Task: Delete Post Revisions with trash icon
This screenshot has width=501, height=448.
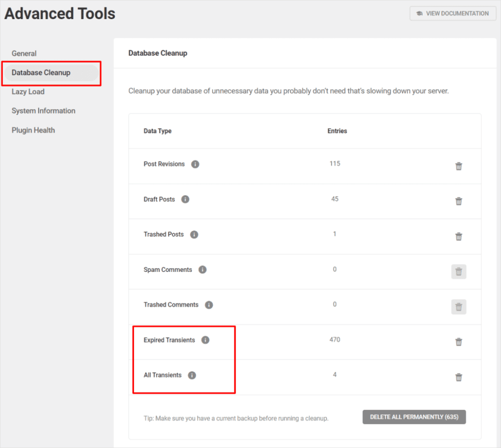Action: point(458,166)
